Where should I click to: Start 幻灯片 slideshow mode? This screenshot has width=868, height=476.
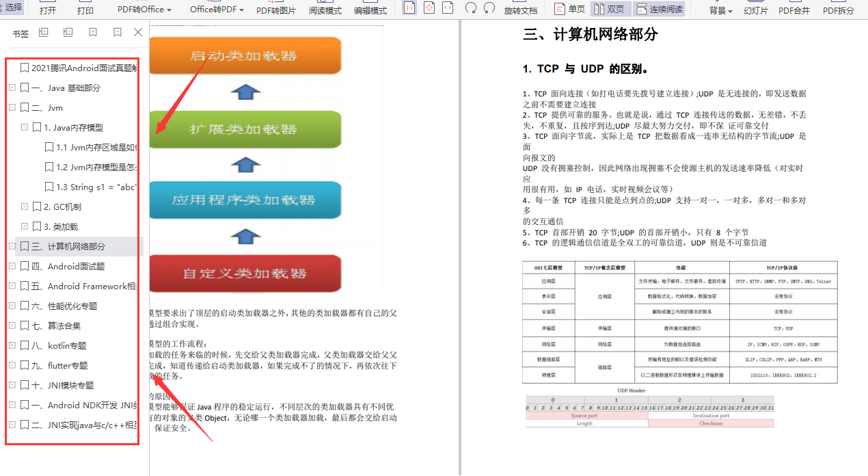tap(755, 11)
